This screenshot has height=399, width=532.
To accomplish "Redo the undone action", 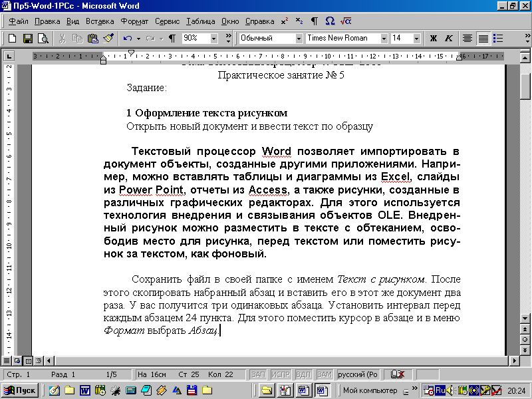I will [150, 39].
